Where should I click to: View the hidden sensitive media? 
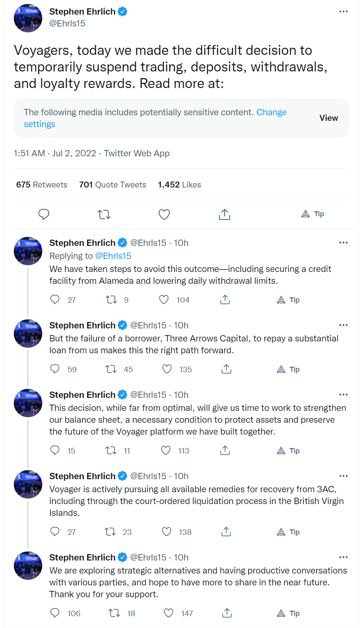coord(328,118)
